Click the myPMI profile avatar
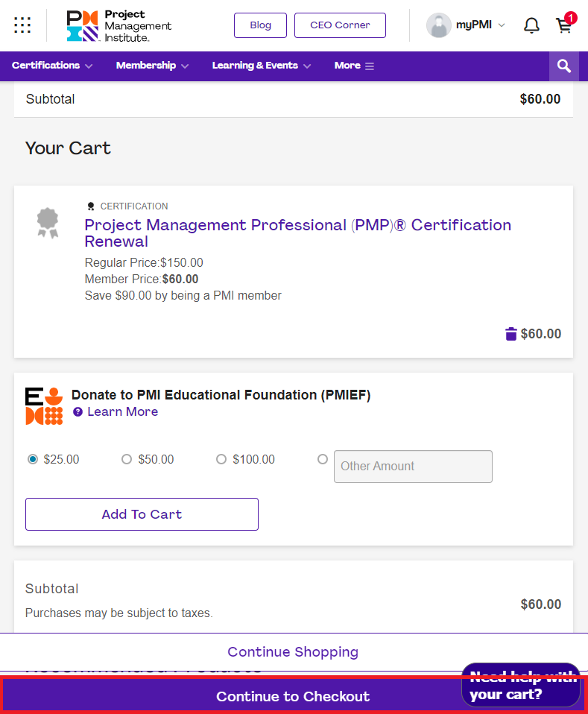Image resolution: width=588 pixels, height=714 pixels. pyautogui.click(x=439, y=25)
